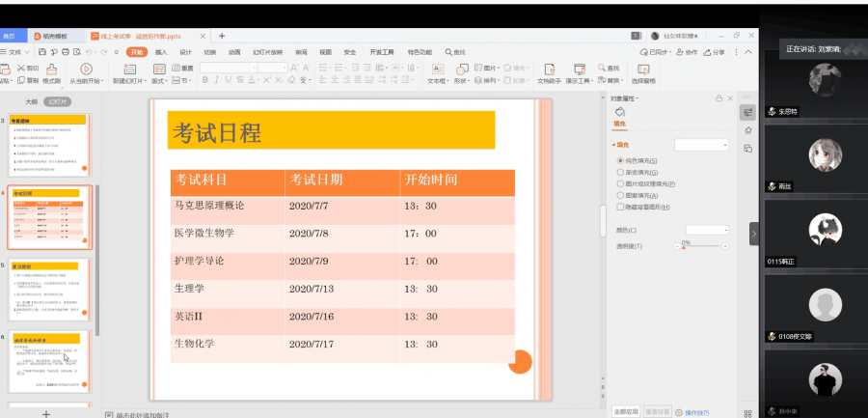
Task: Switch to the Insert (插入) ribbon tab
Action: tap(161, 52)
